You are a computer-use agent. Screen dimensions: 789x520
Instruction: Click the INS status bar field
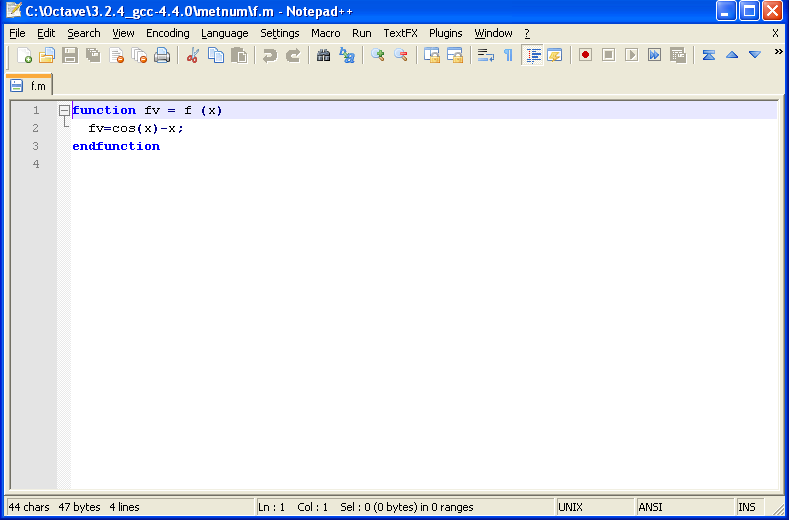[747, 507]
